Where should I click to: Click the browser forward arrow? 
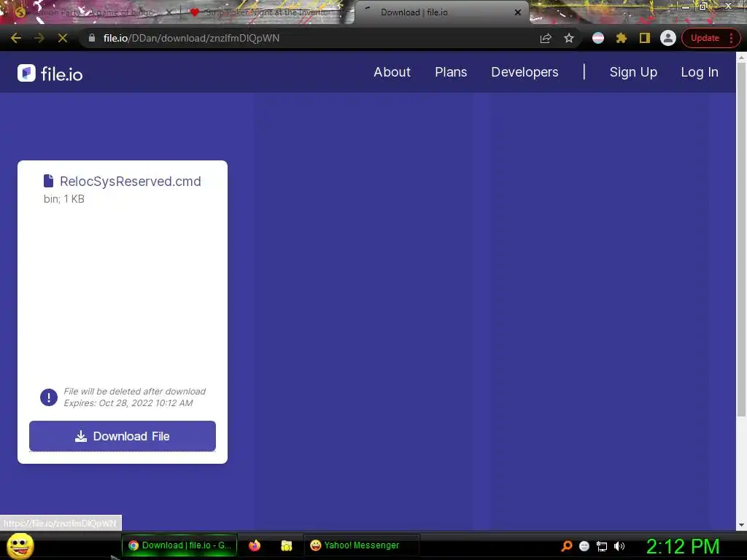39,38
